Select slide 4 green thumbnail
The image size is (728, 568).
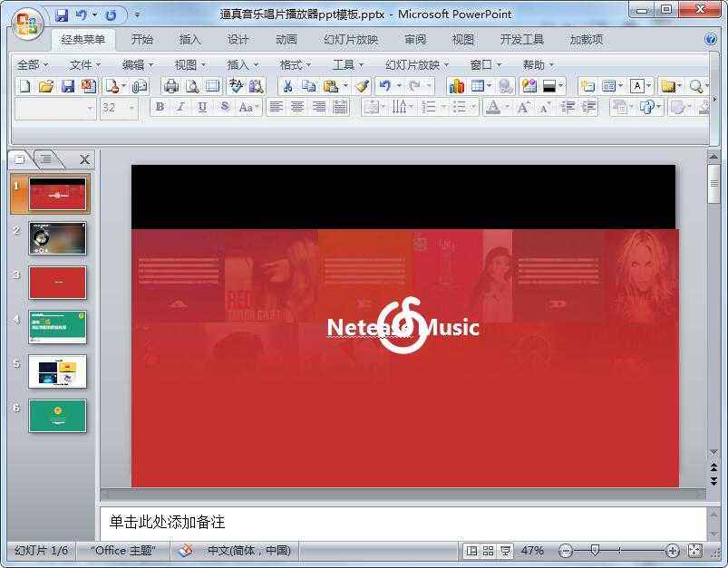pos(58,327)
